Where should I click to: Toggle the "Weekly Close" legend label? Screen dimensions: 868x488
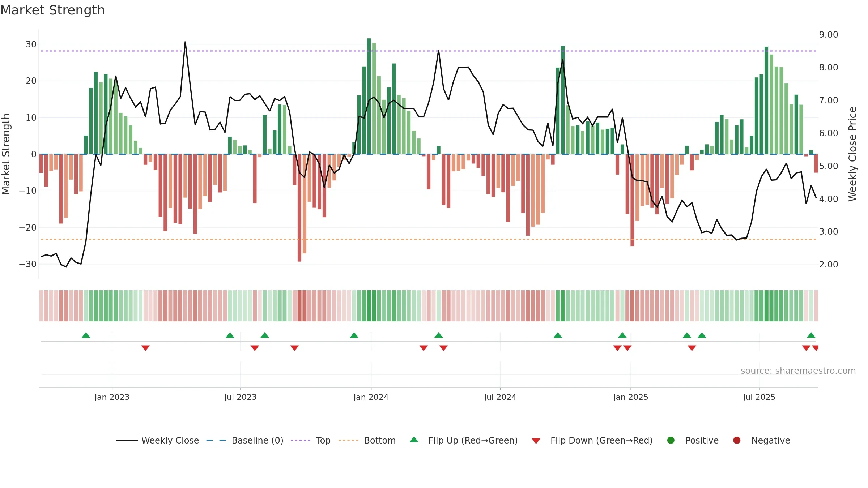pyautogui.click(x=170, y=441)
